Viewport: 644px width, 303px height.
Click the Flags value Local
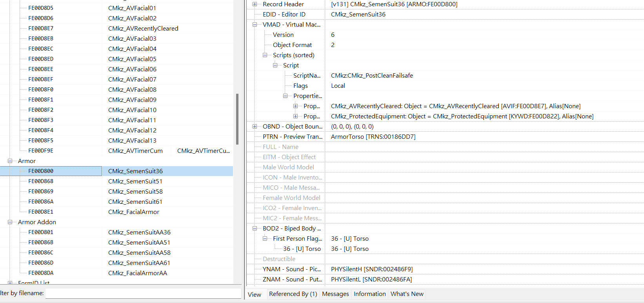coord(338,86)
